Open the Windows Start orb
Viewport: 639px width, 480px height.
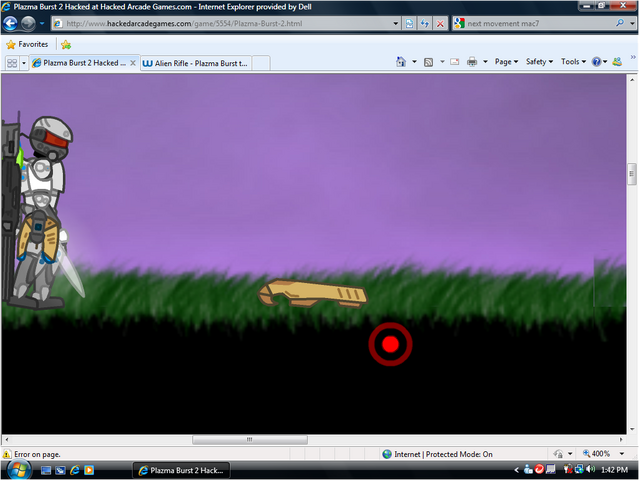click(x=18, y=470)
